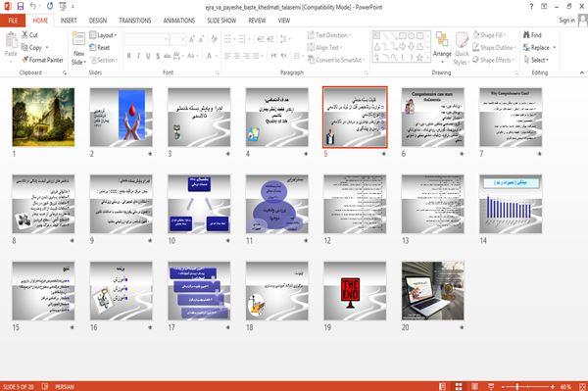
Task: Open the Font size combo box
Action: click(177, 39)
